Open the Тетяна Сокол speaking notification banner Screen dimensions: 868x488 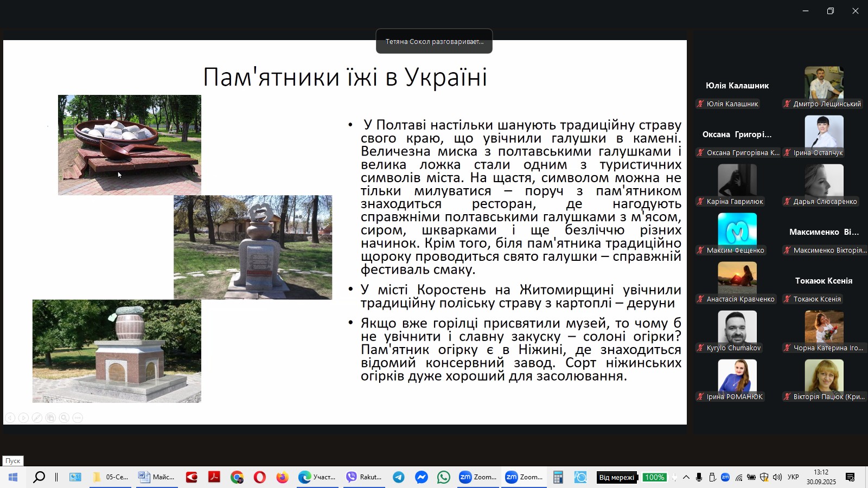tap(434, 41)
